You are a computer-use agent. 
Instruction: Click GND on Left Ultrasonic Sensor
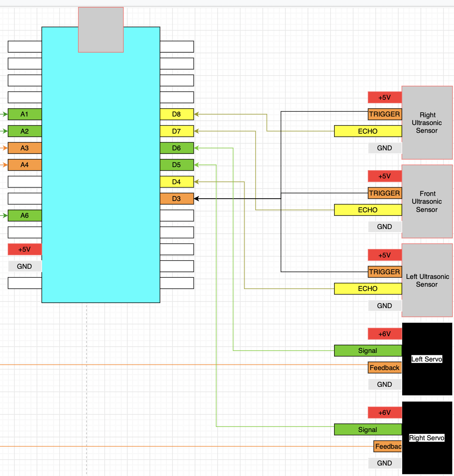[385, 306]
